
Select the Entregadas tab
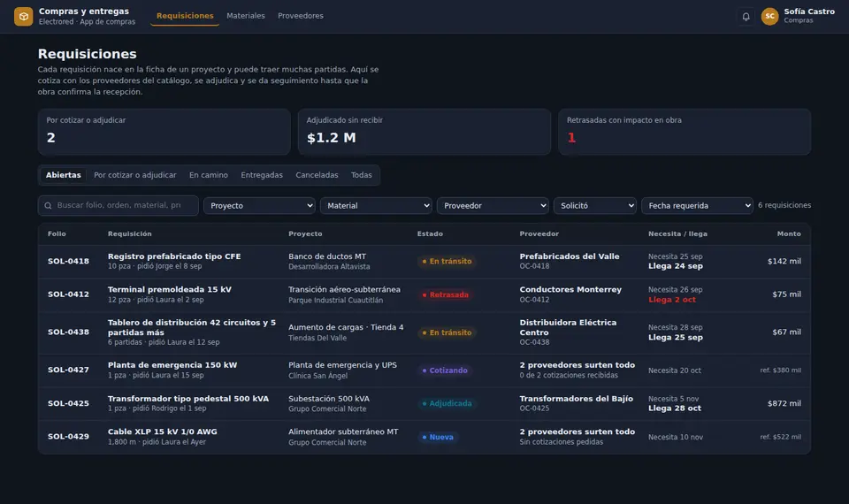point(262,175)
